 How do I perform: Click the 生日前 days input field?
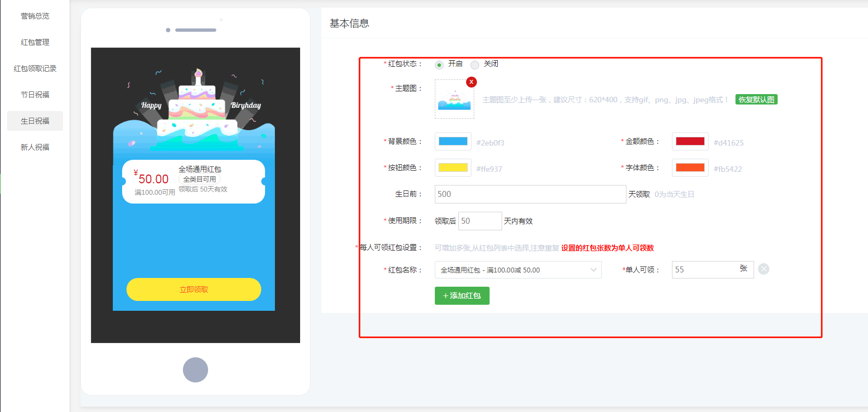(530, 194)
